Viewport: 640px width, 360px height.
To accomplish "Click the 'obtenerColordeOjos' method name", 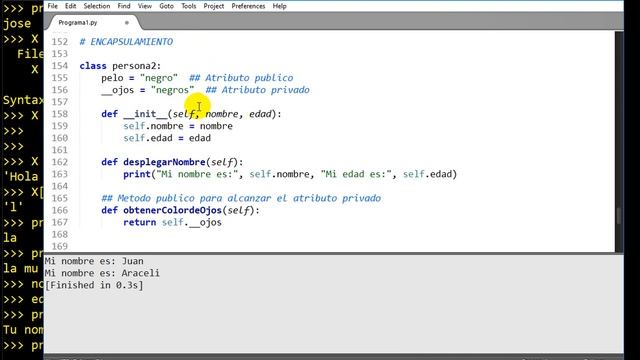I will click(172, 210).
